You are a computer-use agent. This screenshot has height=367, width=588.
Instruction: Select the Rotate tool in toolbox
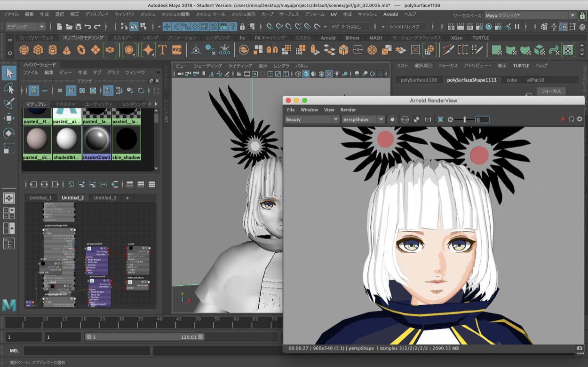[9, 133]
